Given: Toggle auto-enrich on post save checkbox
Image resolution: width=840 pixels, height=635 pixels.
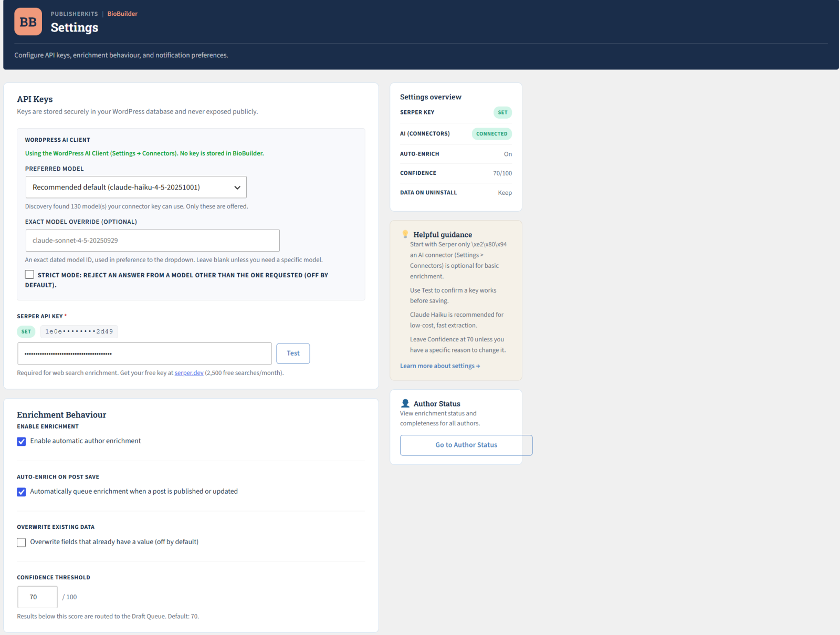Looking at the screenshot, I should [x=22, y=492].
